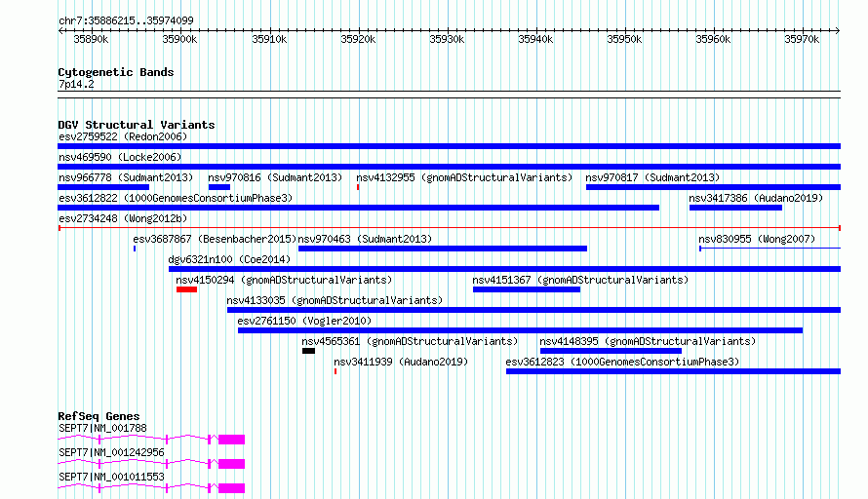The height and width of the screenshot is (499, 868).
Task: Open the nsv970817 (Sudmant2013) variant label
Action: [652, 177]
